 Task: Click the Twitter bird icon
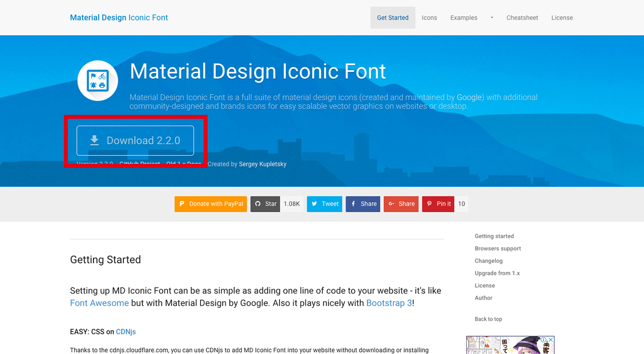coord(314,204)
